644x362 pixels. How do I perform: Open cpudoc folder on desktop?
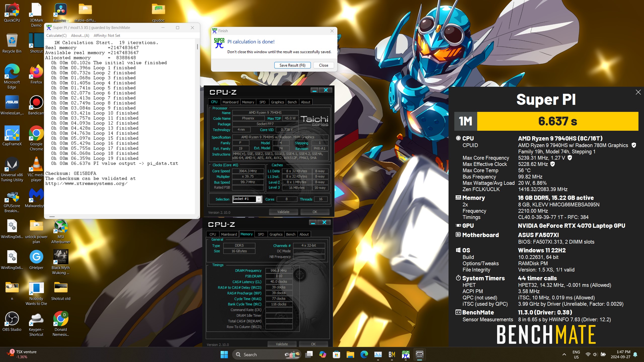point(158,12)
